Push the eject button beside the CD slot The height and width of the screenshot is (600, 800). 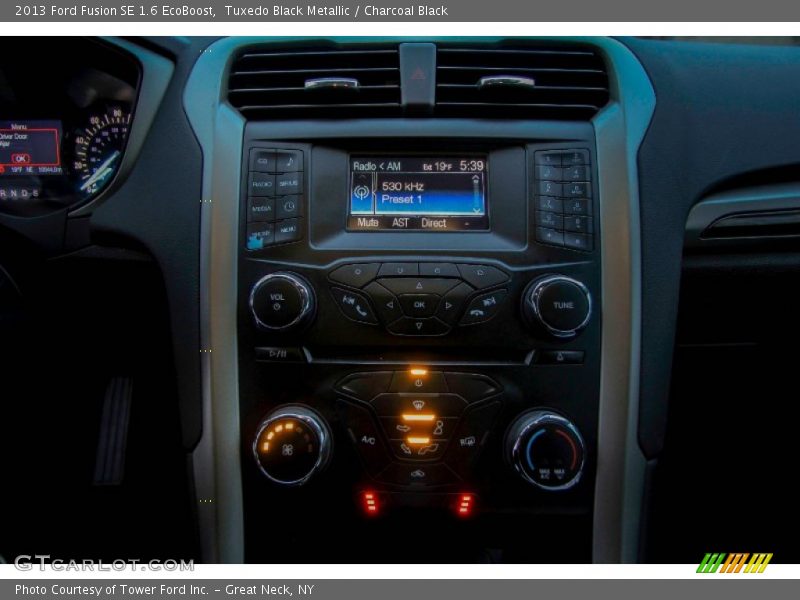560,357
